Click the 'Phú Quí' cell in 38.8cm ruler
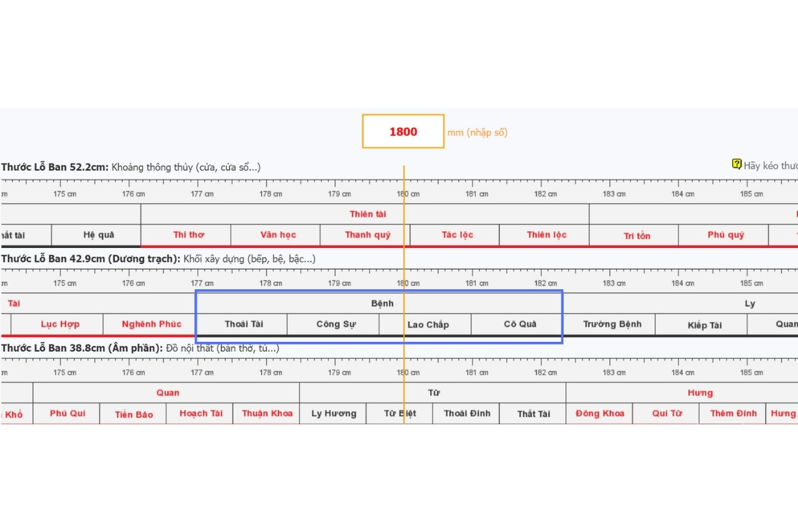 coord(66,414)
